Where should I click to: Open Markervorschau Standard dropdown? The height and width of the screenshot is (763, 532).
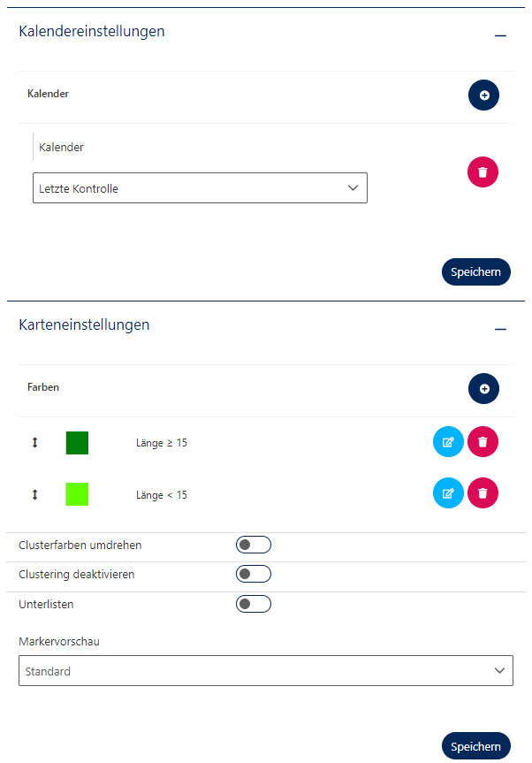click(265, 671)
